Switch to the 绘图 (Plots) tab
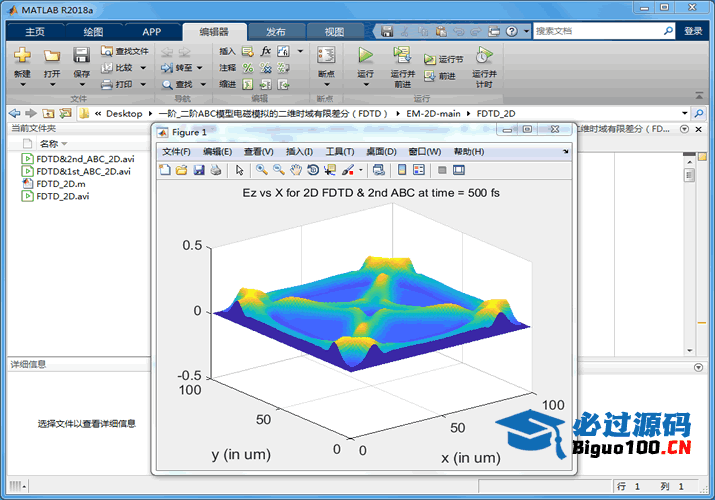The image size is (715, 500). tap(93, 31)
